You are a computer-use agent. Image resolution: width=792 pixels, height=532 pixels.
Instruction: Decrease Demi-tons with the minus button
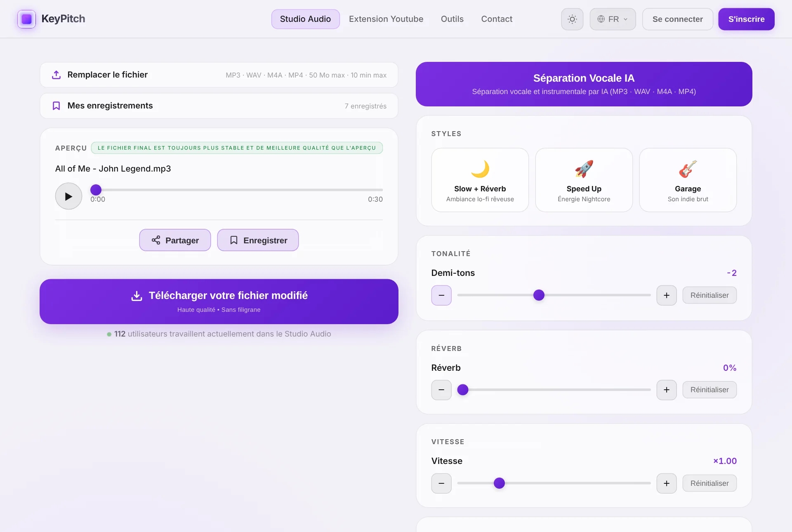[441, 295]
